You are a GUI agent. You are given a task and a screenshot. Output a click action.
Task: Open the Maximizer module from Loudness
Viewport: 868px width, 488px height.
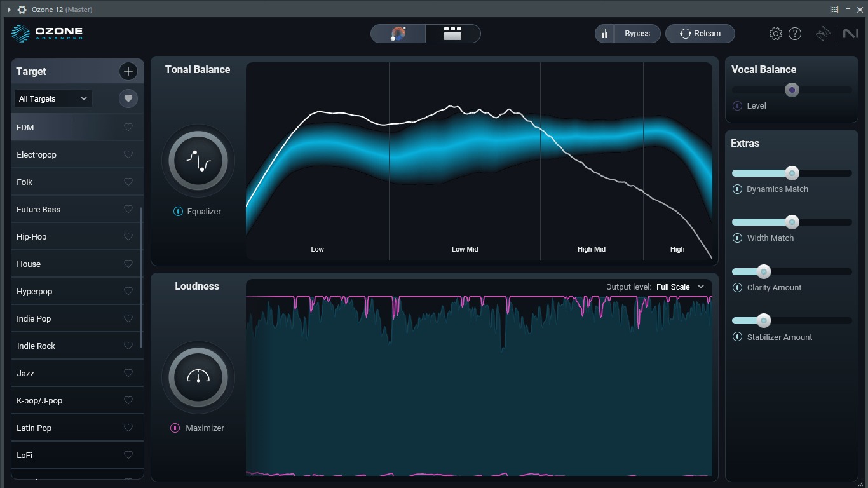(x=198, y=377)
